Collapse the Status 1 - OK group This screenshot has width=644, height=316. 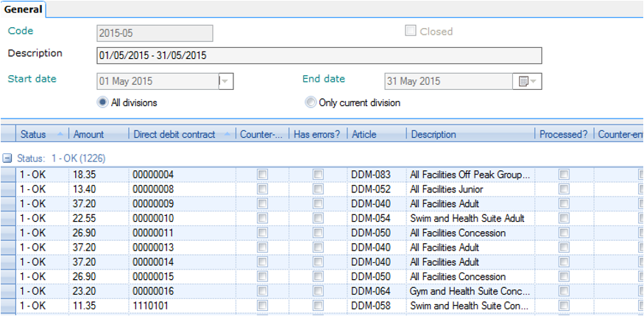pyautogui.click(x=7, y=158)
